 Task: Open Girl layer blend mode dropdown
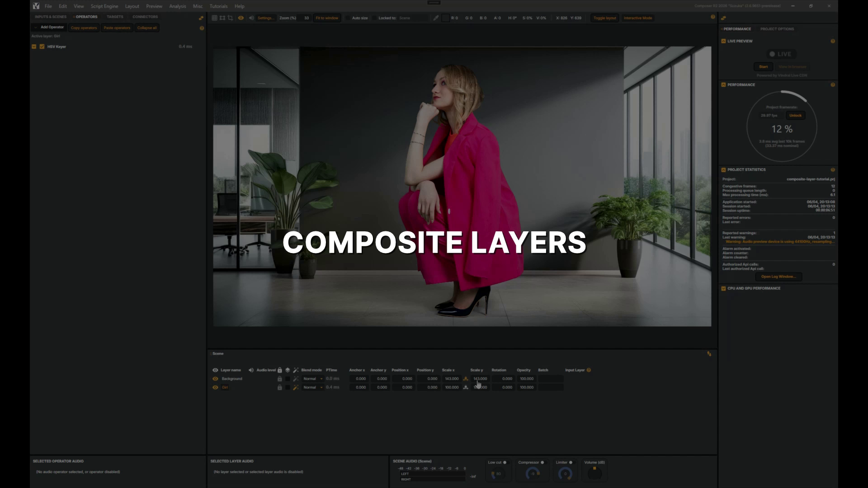313,387
